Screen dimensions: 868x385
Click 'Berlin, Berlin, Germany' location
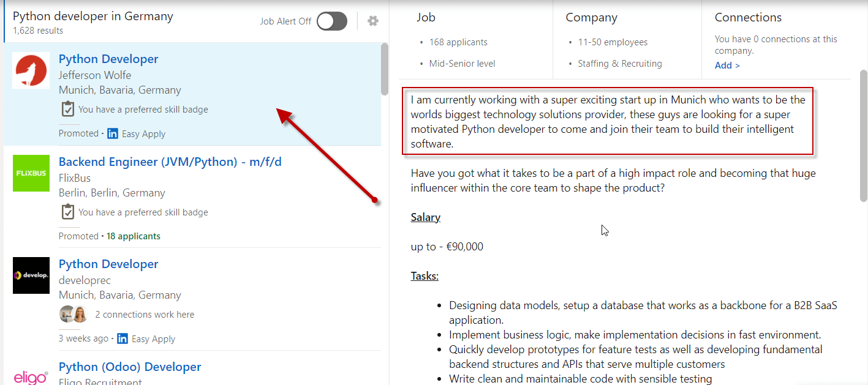[x=112, y=193]
